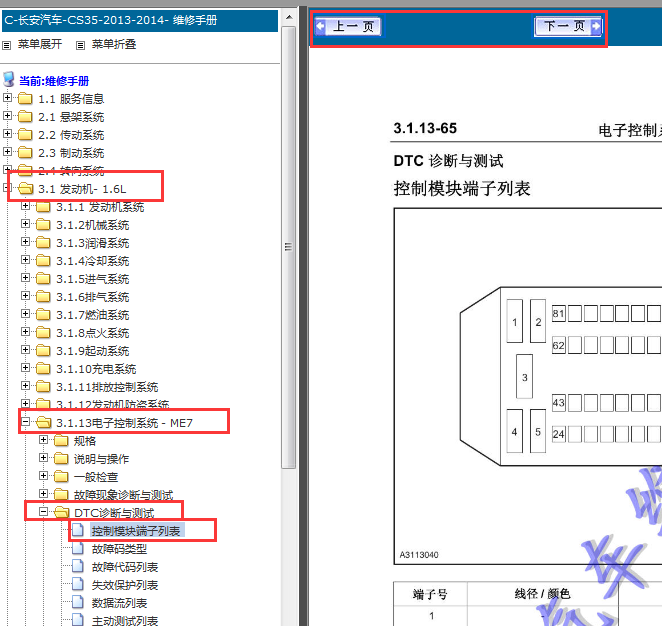
Task: Click folder icon of 说明与操作
Action: (x=61, y=458)
